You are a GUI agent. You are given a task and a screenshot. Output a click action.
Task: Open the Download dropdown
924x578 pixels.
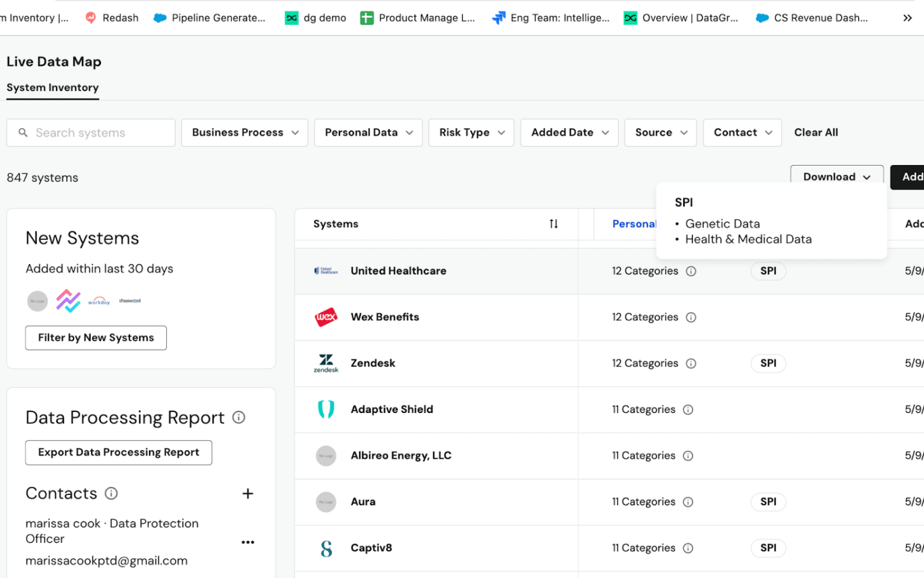click(x=836, y=177)
